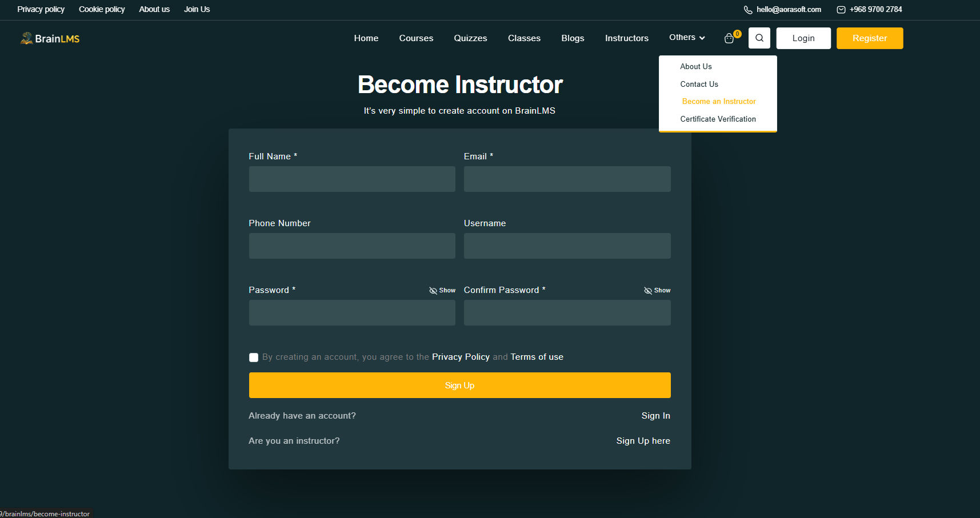
Task: Open the Classes menu item
Action: 524,38
